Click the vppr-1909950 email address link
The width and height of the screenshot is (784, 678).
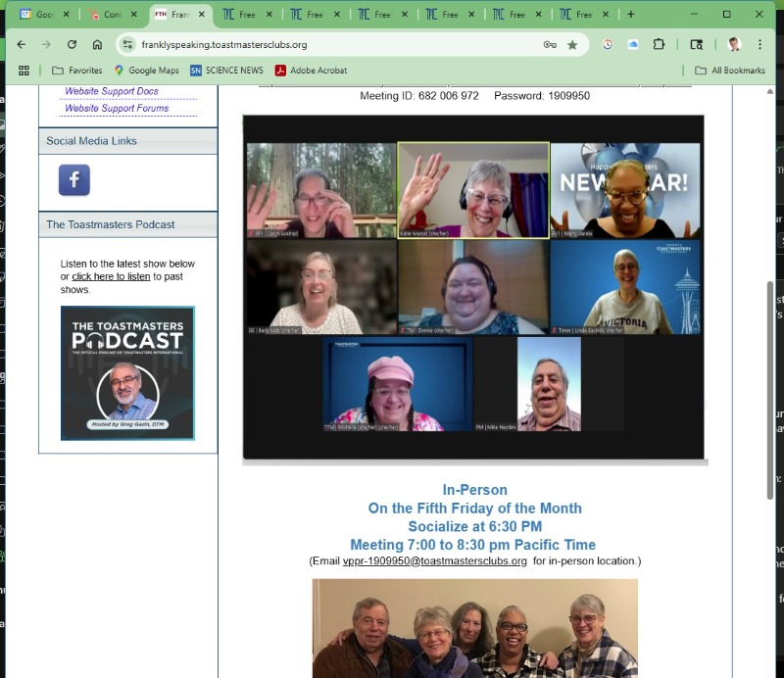pos(434,561)
